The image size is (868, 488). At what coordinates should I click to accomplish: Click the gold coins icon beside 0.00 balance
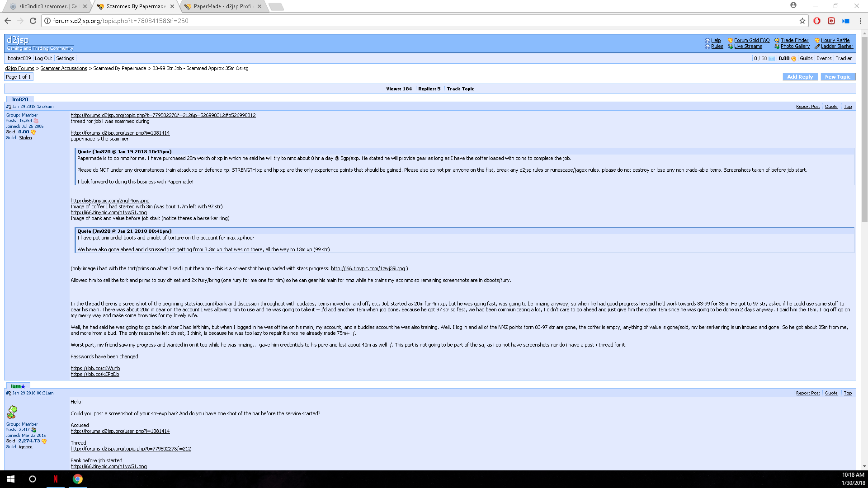pos(793,59)
